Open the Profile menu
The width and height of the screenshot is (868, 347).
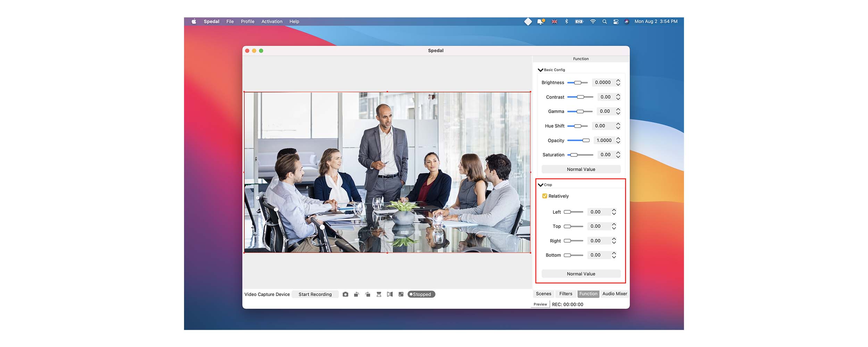(x=248, y=22)
